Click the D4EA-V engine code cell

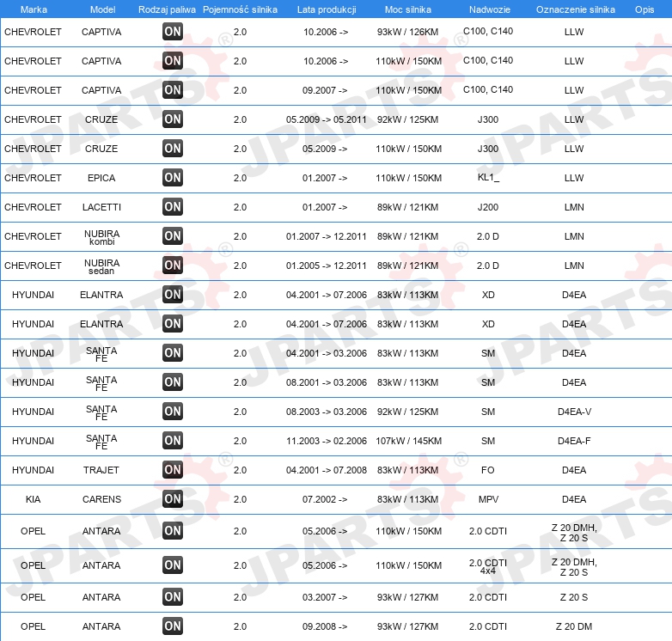click(x=574, y=412)
